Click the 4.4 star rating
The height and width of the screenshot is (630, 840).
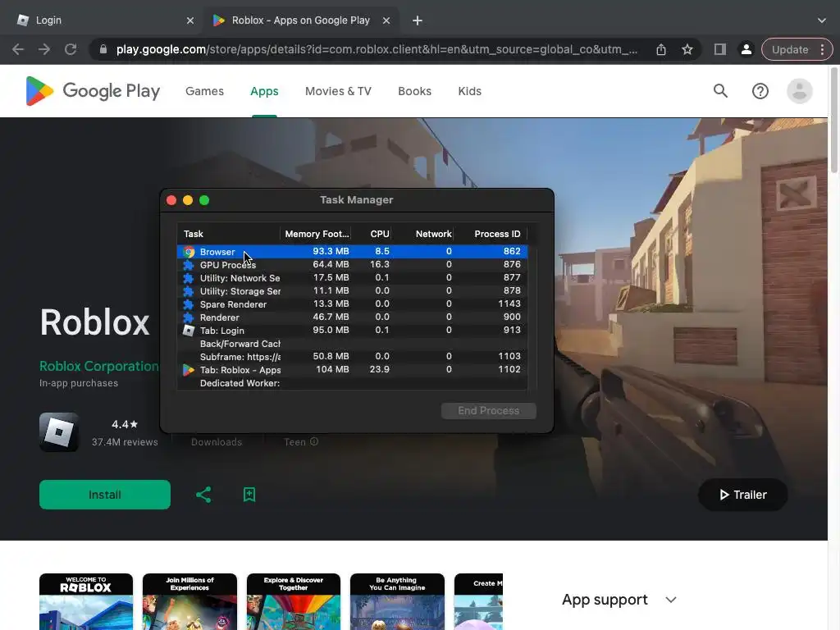[125, 424]
